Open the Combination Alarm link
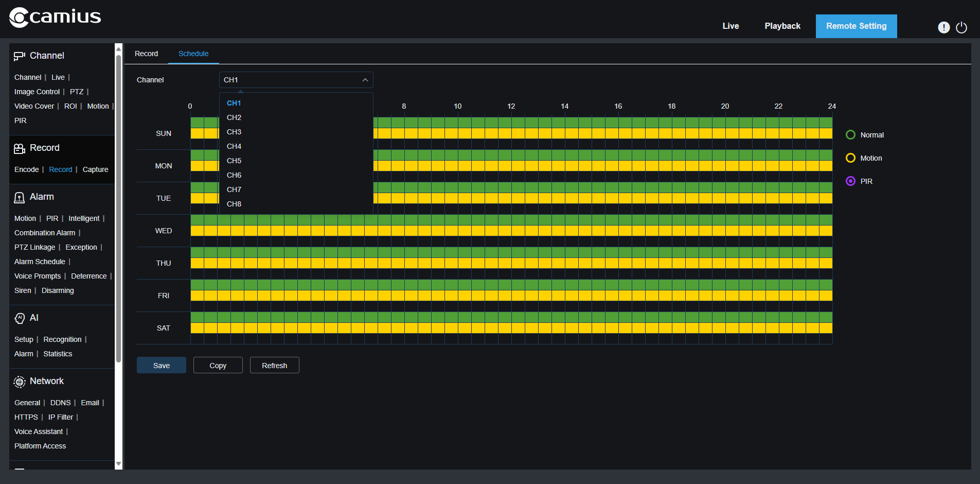This screenshot has width=980, height=484. [x=45, y=233]
